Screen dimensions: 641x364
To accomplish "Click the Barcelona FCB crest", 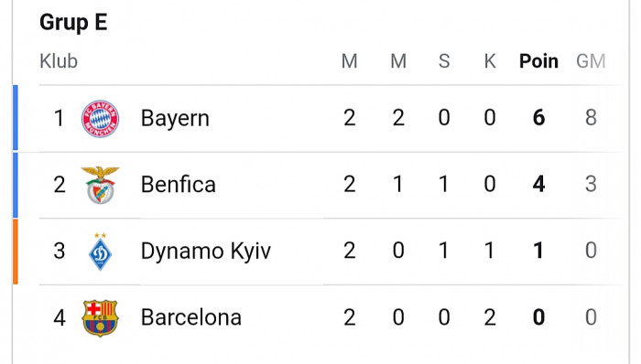I will [100, 318].
